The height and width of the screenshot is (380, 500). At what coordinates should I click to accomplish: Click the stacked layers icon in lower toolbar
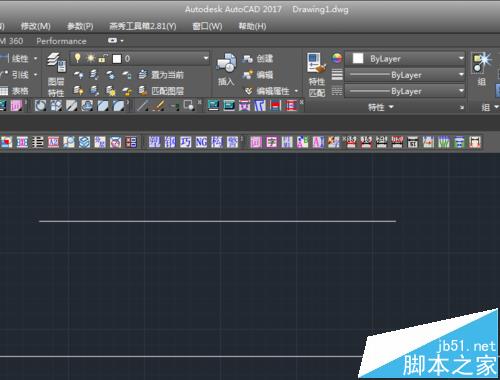[84, 142]
